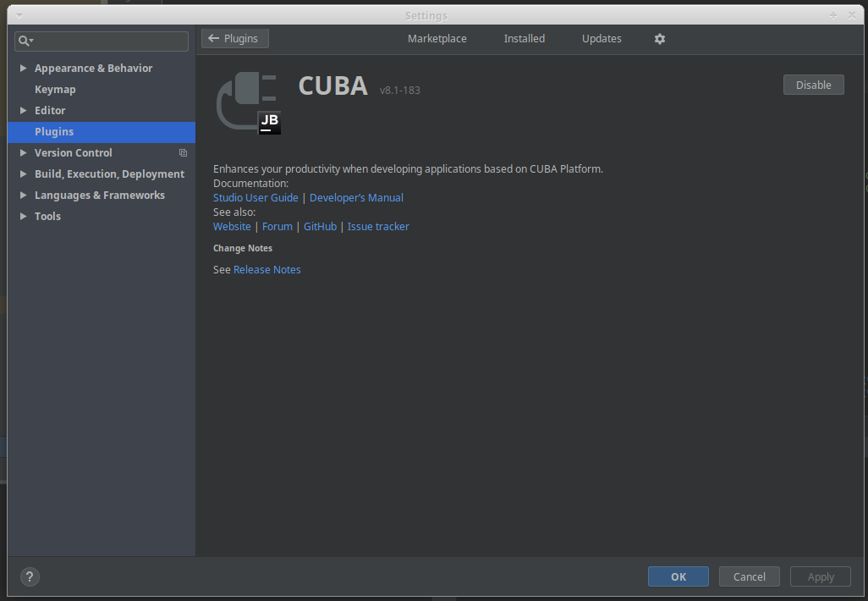Viewport: 868px width, 601px height.
Task: Expand the Tools tree node
Action: pyautogui.click(x=23, y=216)
